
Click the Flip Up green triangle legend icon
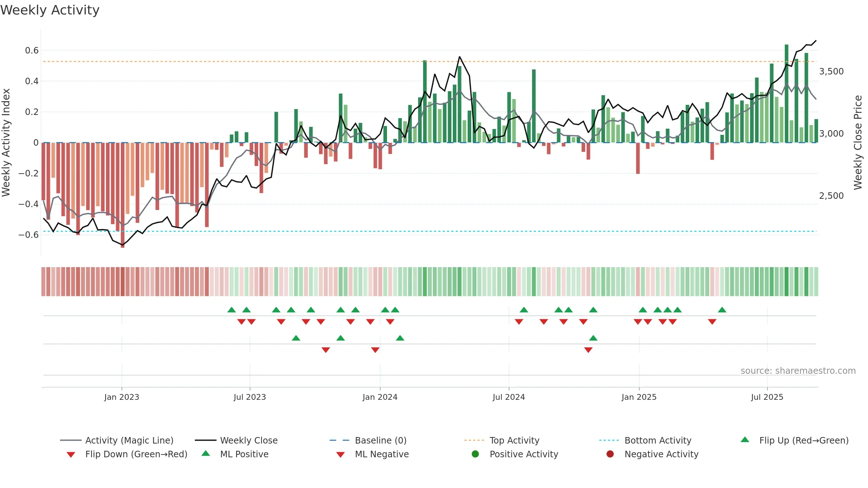click(x=745, y=440)
